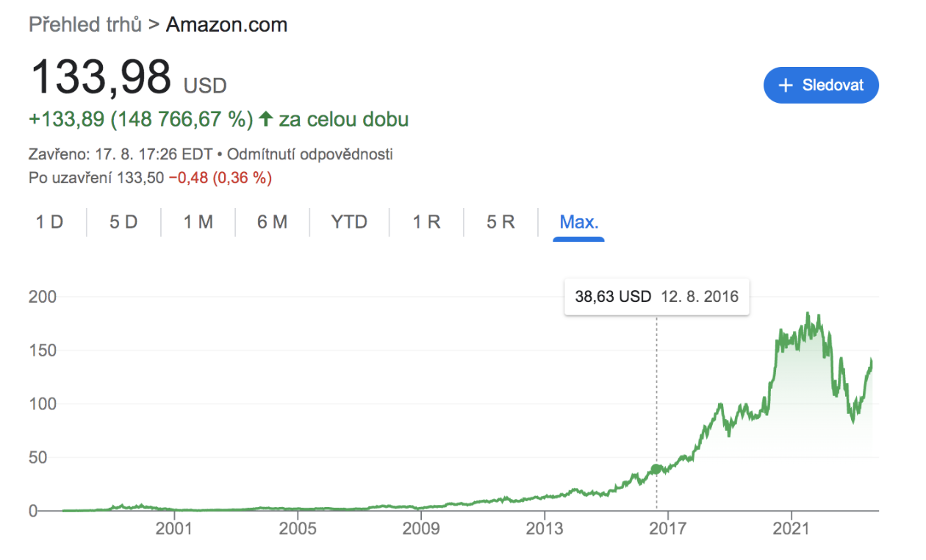Viewport: 926px width, 560px height.
Task: Select the 1 M time range
Action: point(198,222)
